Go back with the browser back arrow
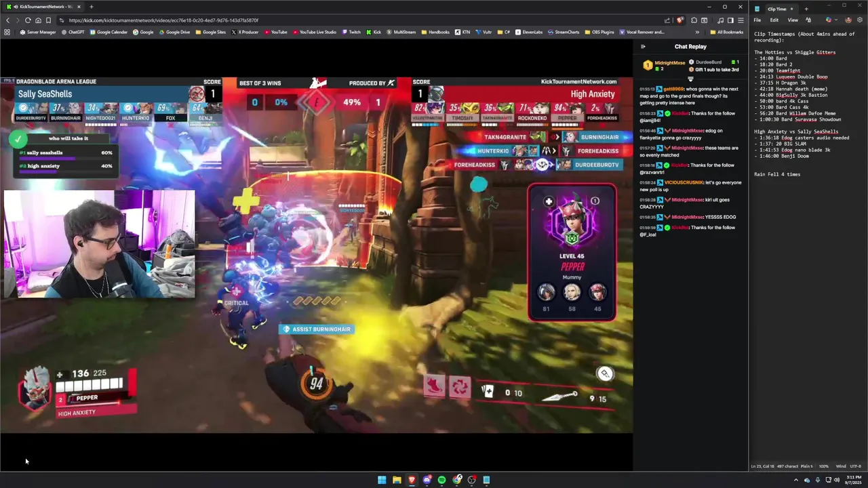The image size is (868, 488). pos(7,20)
